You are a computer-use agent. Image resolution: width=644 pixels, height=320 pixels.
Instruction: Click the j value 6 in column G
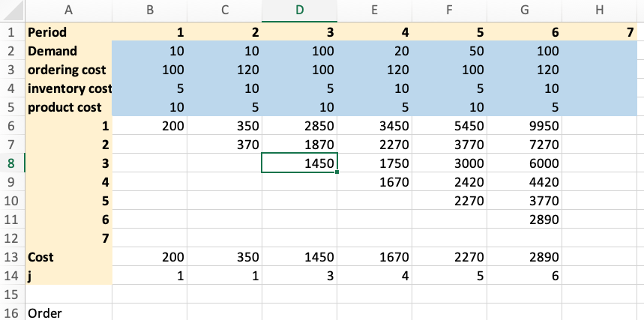[x=525, y=276]
